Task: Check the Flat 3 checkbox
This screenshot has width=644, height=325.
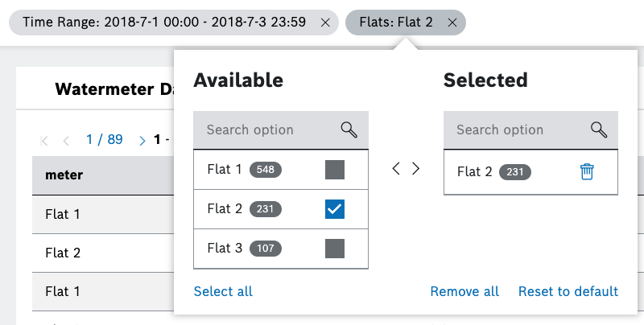Action: [x=335, y=249]
